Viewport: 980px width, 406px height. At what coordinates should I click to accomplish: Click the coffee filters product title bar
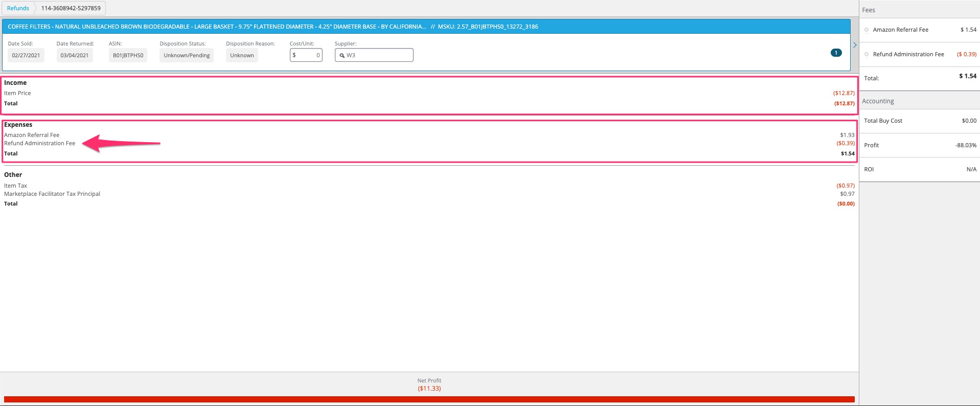click(x=426, y=27)
